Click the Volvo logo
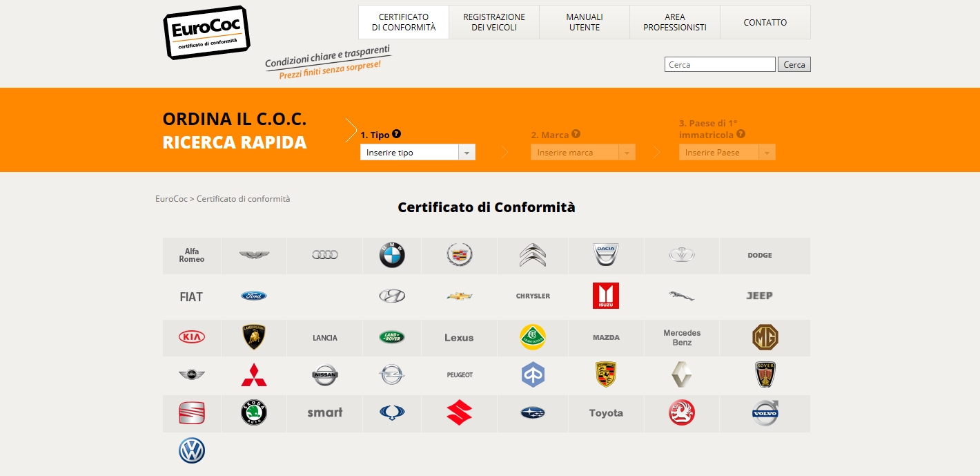The image size is (980, 476). [x=765, y=413]
